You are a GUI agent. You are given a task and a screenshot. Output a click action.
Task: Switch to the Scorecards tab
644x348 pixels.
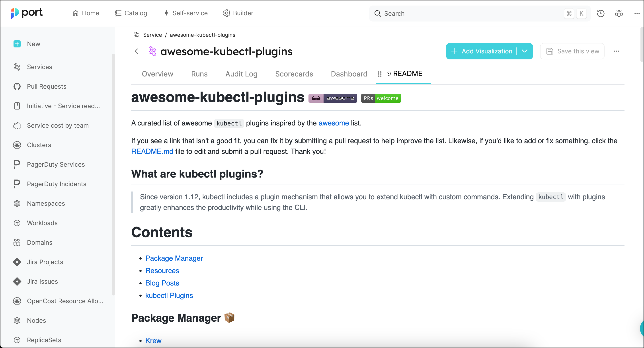click(294, 74)
